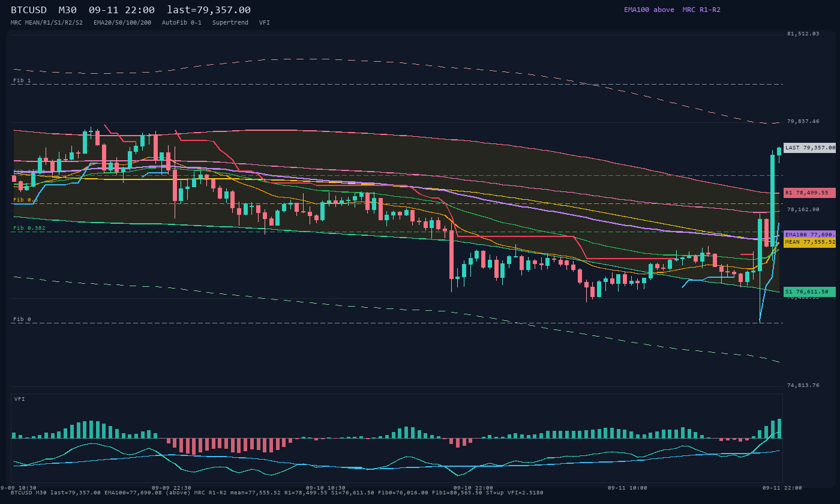Screen dimensions: 840x504
Task: Click the VFI title inside the indicator panel
Action: coord(20,399)
